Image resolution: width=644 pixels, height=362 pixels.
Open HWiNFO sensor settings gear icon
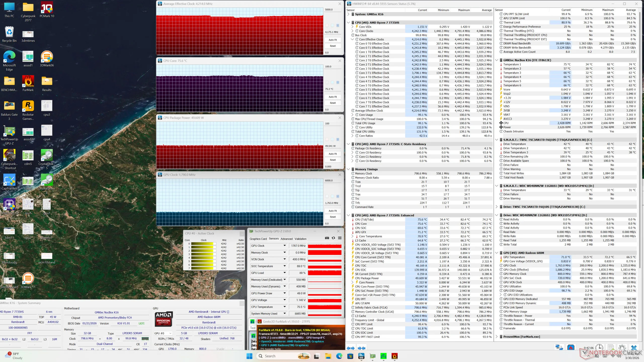click(622, 347)
